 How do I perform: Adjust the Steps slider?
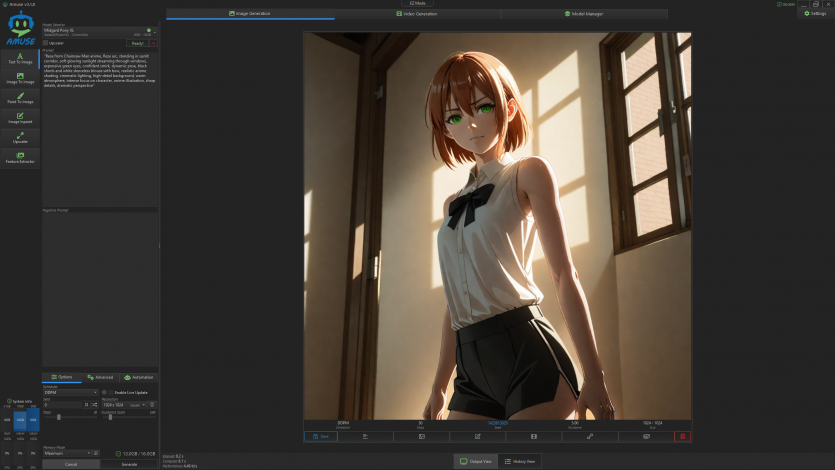point(59,416)
